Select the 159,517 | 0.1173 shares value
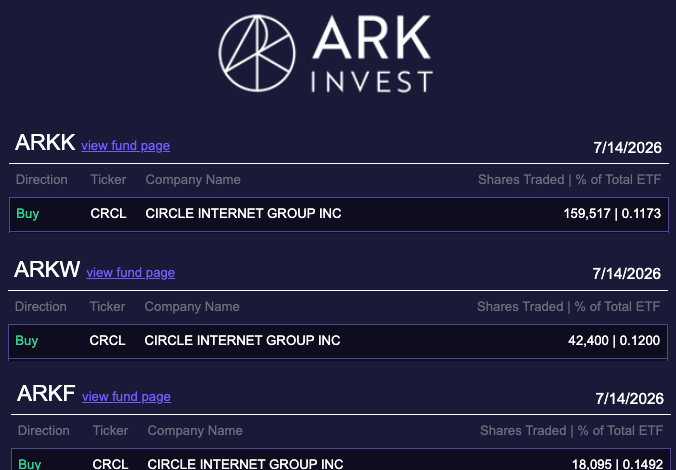The image size is (676, 470). click(612, 213)
